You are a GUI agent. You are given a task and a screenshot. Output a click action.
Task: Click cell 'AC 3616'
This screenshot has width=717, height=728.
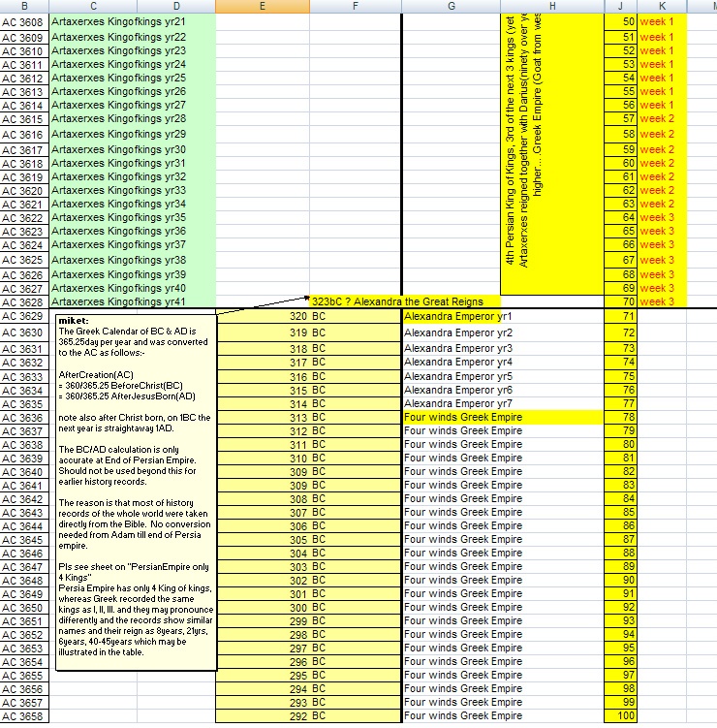[x=24, y=134]
